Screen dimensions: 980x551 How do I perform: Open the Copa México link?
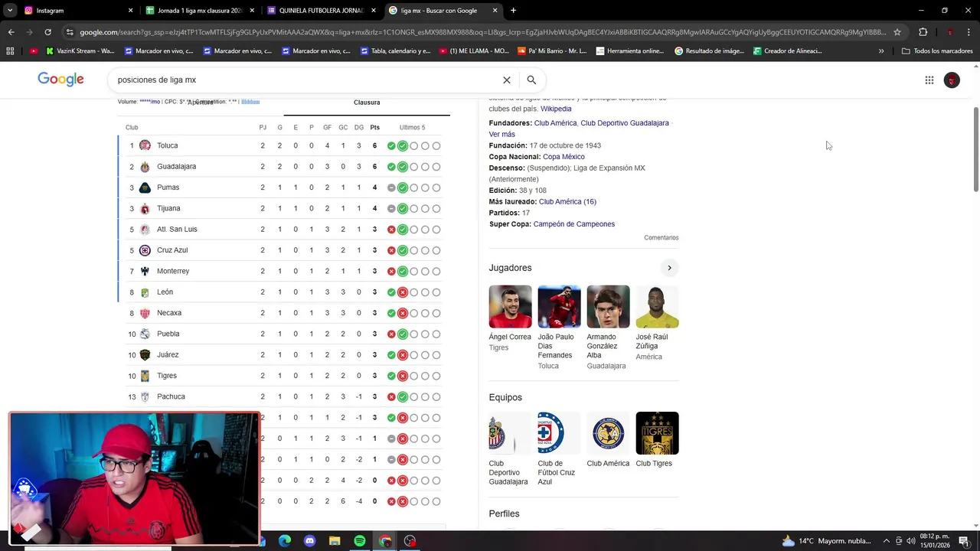563,157
